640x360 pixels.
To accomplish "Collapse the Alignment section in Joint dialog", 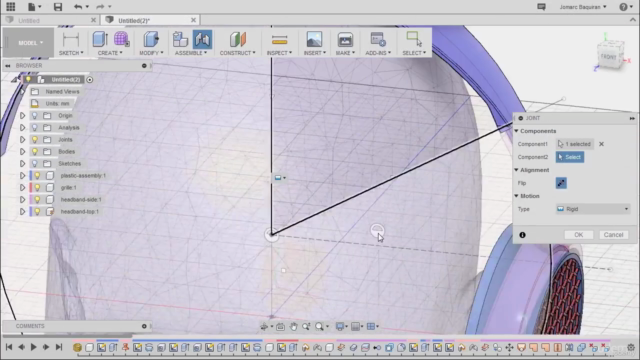I will (516, 170).
